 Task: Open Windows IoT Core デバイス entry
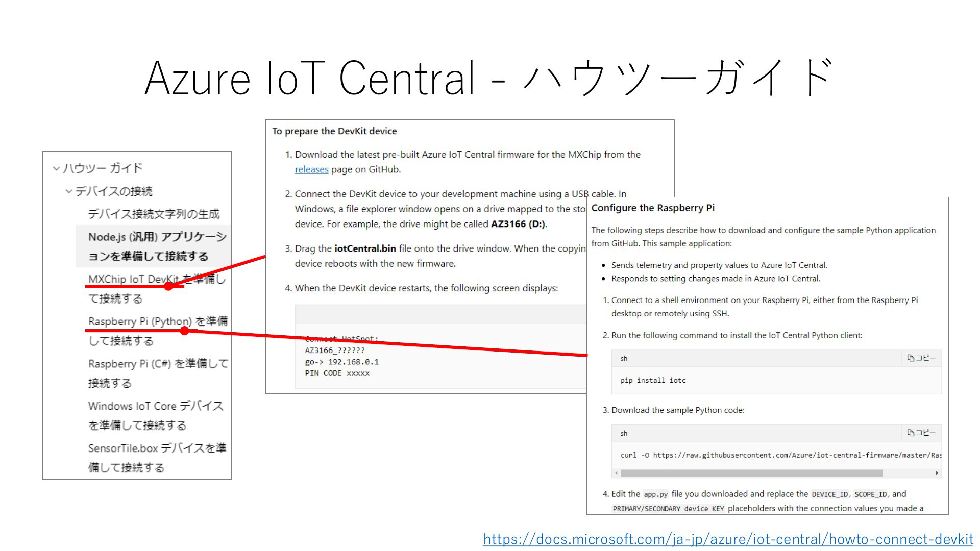click(156, 416)
